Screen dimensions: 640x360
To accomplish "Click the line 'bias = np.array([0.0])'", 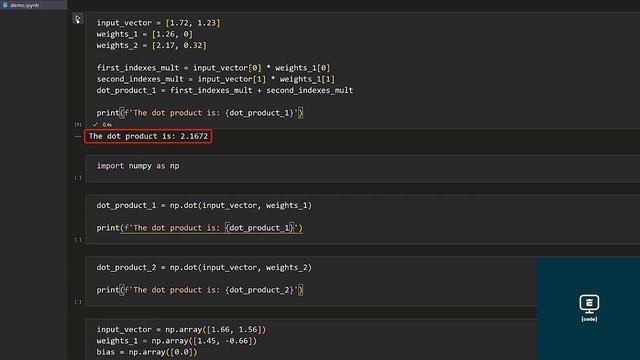I will tap(147, 352).
